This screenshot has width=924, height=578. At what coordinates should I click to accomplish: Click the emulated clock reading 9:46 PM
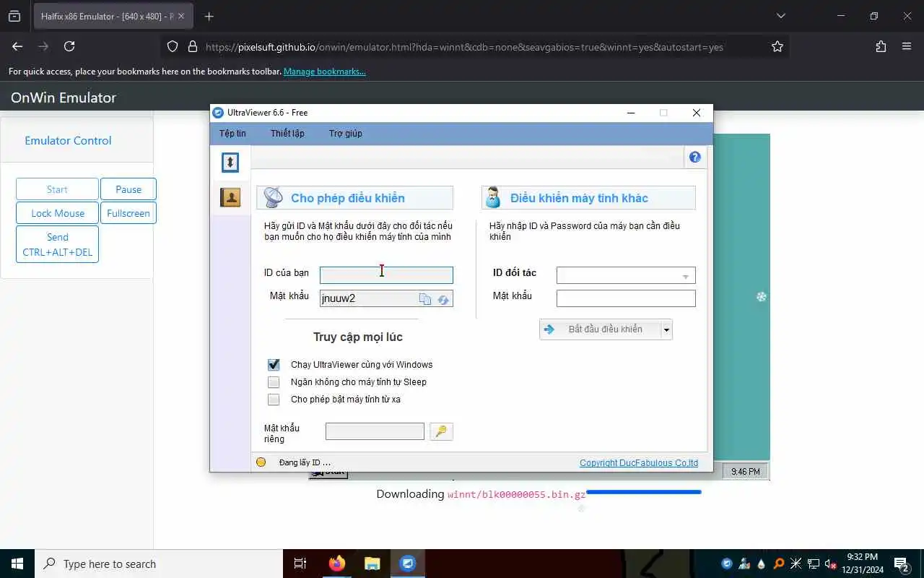point(745,472)
